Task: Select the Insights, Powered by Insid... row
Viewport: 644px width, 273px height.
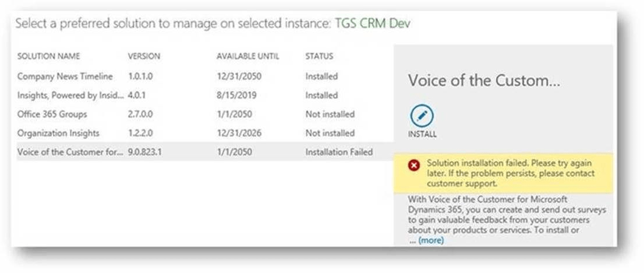Action: click(71, 95)
